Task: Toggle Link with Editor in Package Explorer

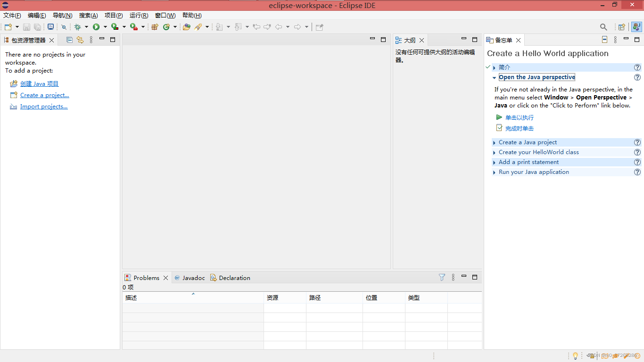Action: point(80,40)
